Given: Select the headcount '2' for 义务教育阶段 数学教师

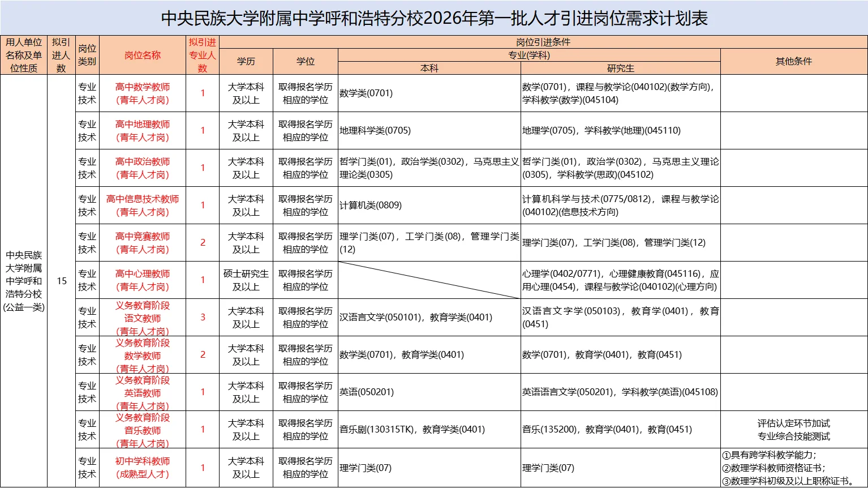Looking at the screenshot, I should (203, 355).
